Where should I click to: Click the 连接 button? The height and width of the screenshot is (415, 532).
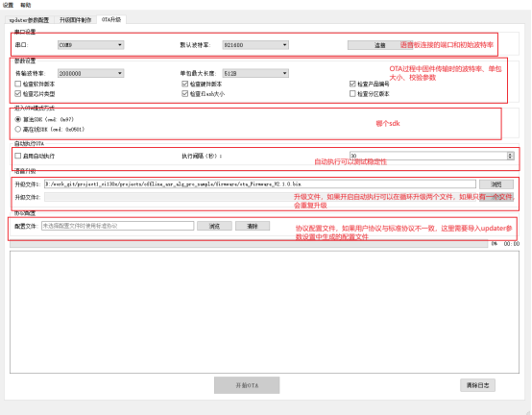(x=379, y=45)
